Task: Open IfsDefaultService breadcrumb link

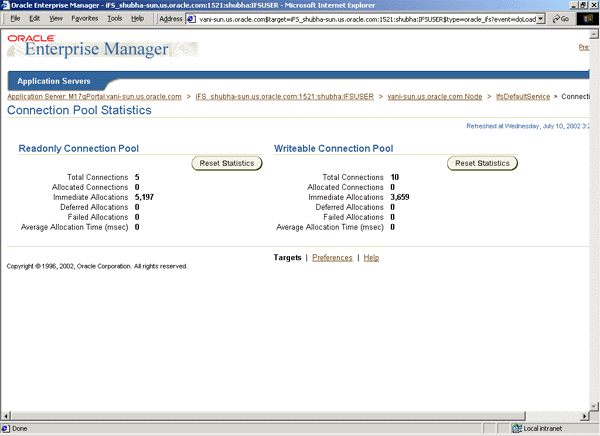Action: point(523,96)
